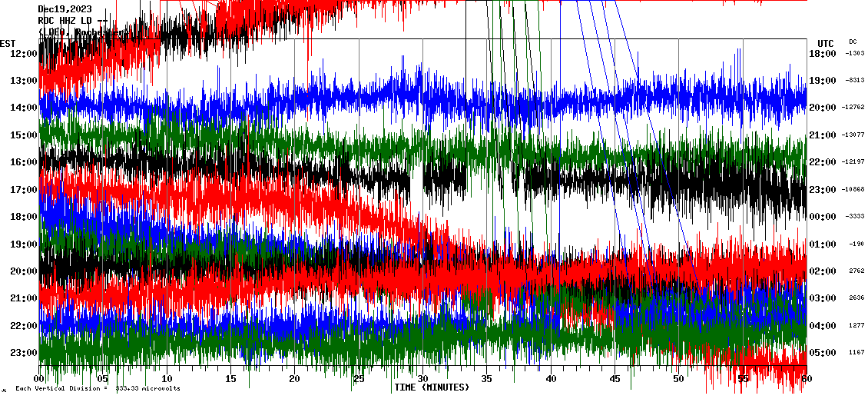Click the DC column header
This screenshot has height=399, width=868.
tap(853, 42)
